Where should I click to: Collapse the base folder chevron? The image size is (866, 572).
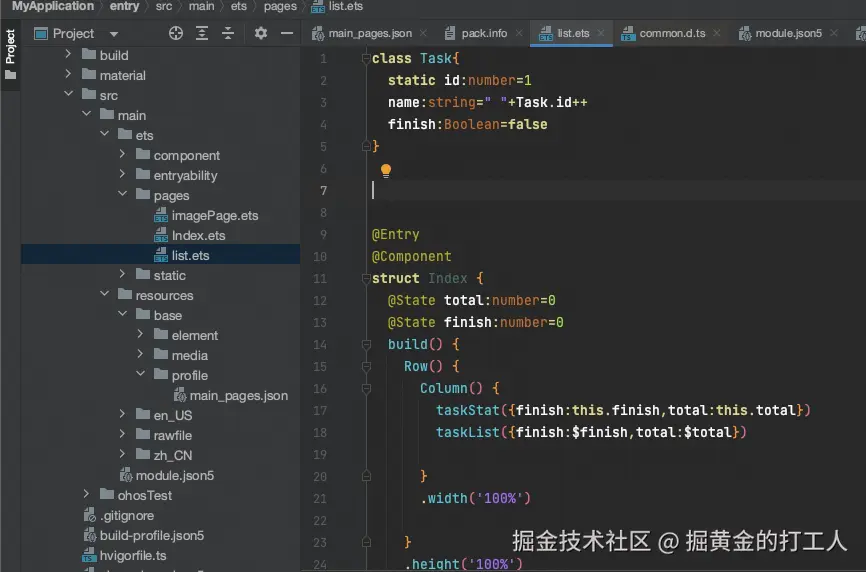(123, 314)
